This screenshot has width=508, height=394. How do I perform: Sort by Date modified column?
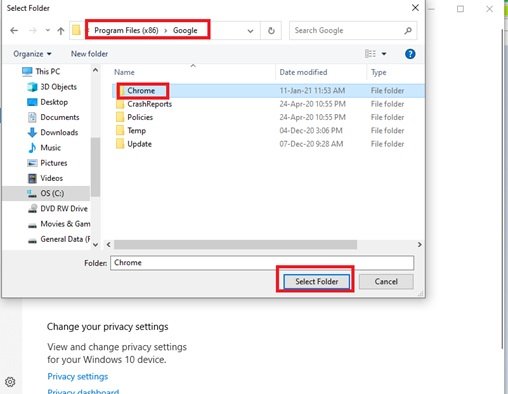pos(303,72)
